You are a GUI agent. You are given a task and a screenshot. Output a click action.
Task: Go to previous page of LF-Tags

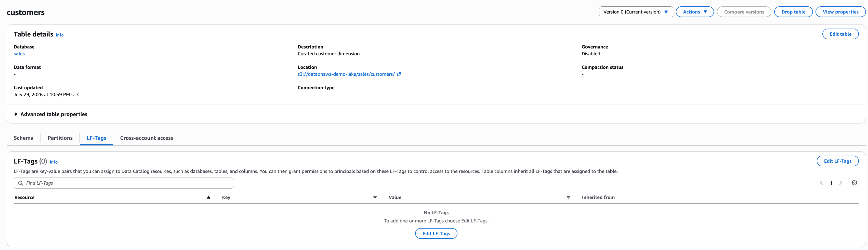(x=822, y=183)
